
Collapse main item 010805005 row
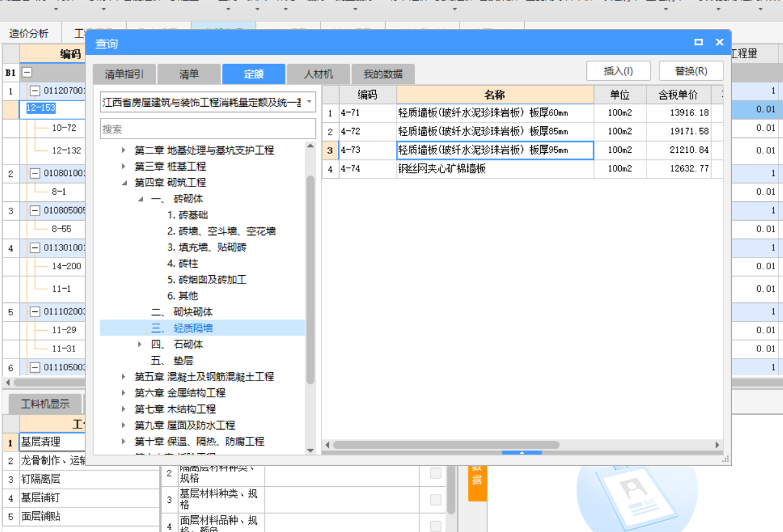pos(35,210)
